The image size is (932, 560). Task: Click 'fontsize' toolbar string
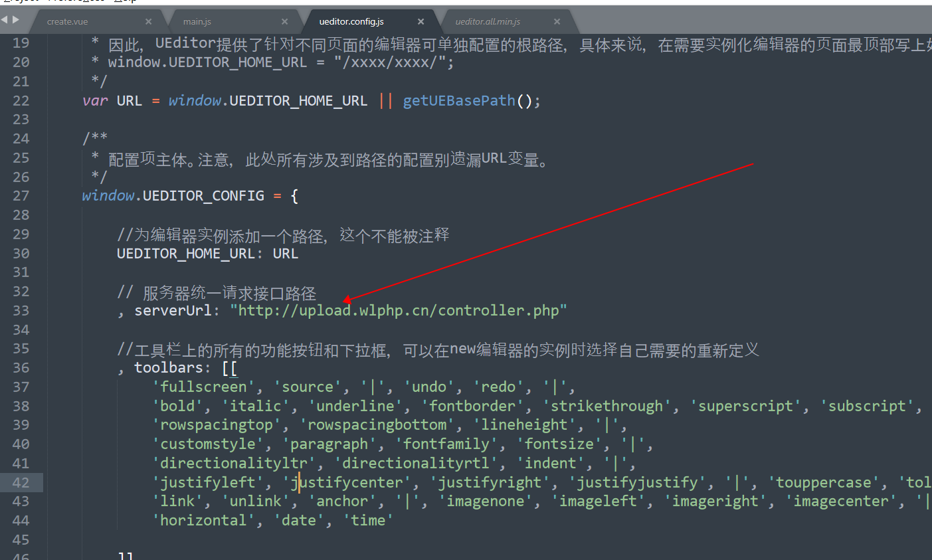click(559, 444)
